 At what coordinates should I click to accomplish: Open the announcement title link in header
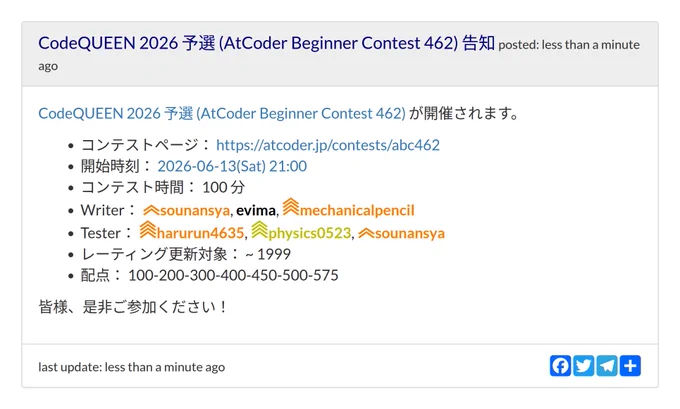(x=266, y=43)
